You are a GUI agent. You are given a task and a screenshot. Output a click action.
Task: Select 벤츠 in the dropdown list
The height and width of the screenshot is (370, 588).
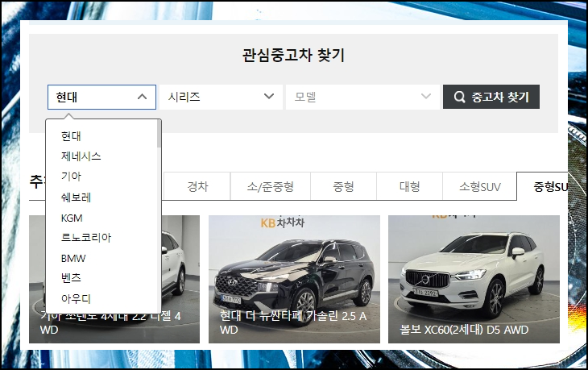click(x=71, y=278)
